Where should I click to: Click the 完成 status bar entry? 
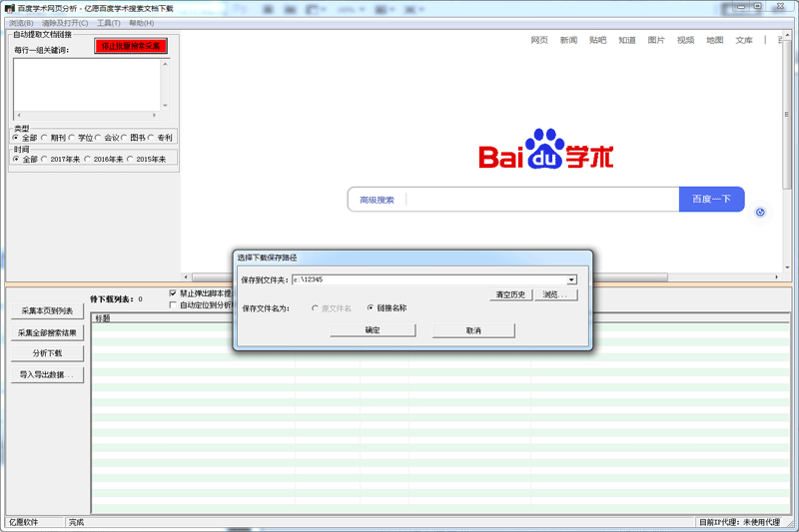tap(77, 522)
